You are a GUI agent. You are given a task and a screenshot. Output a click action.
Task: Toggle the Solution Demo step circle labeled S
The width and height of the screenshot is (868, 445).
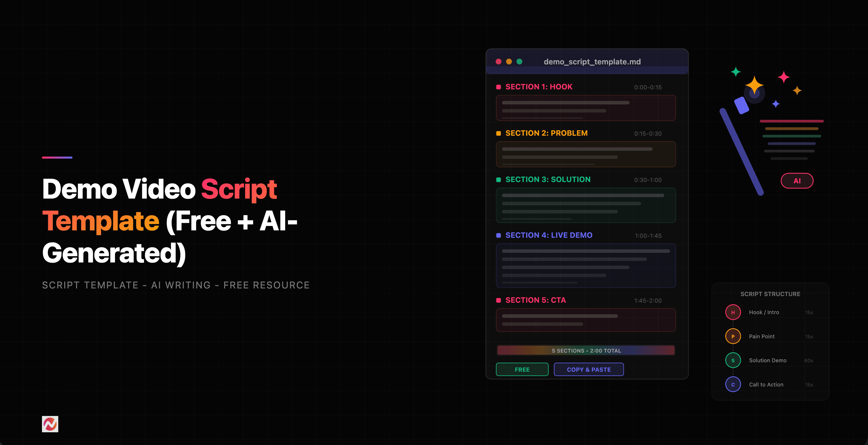(x=733, y=360)
